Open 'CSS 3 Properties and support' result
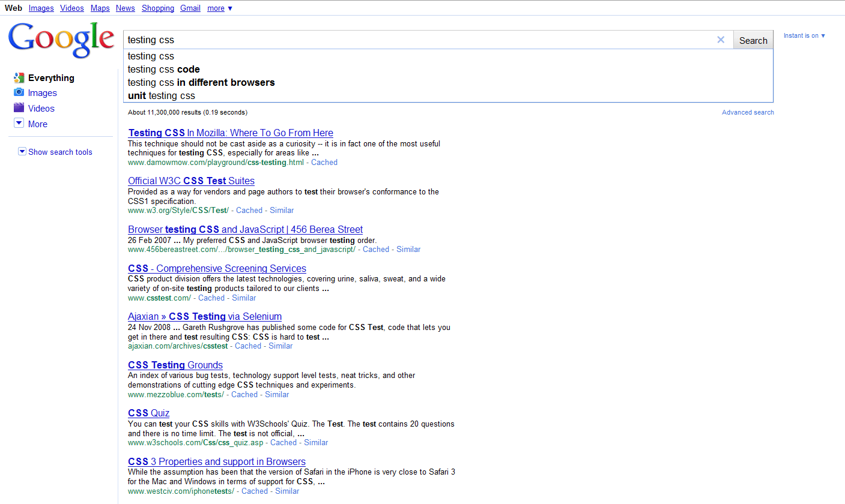 point(217,461)
